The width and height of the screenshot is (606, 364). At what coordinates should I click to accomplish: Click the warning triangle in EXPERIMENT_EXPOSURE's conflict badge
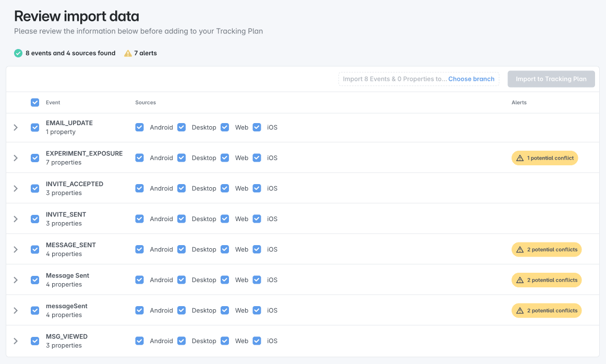(x=519, y=157)
